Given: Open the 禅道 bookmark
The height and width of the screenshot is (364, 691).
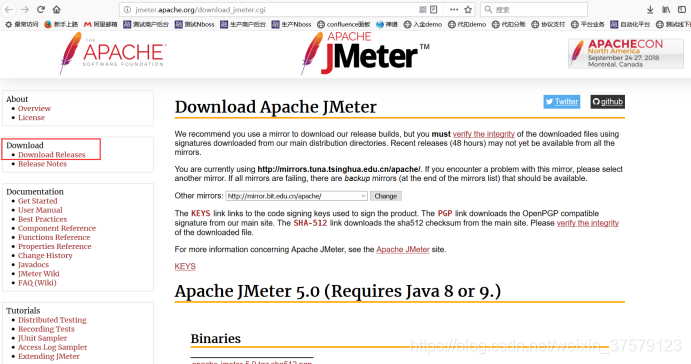Looking at the screenshot, I should click(387, 24).
